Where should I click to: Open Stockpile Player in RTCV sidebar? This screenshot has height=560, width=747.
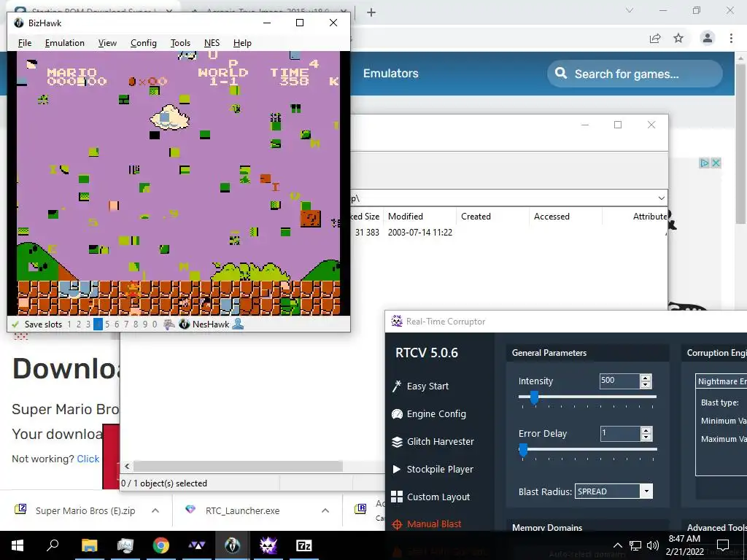pos(433,469)
